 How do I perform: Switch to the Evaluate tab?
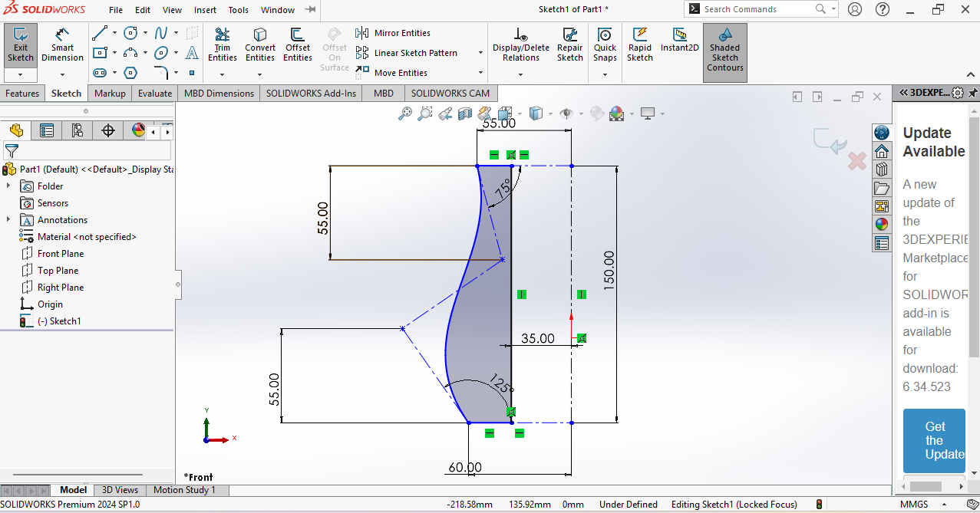point(155,94)
